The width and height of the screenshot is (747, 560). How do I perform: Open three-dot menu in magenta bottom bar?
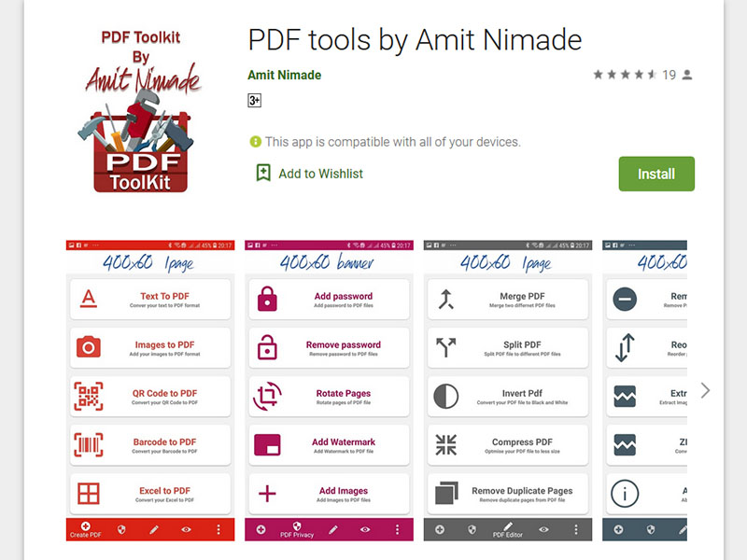[x=398, y=529]
